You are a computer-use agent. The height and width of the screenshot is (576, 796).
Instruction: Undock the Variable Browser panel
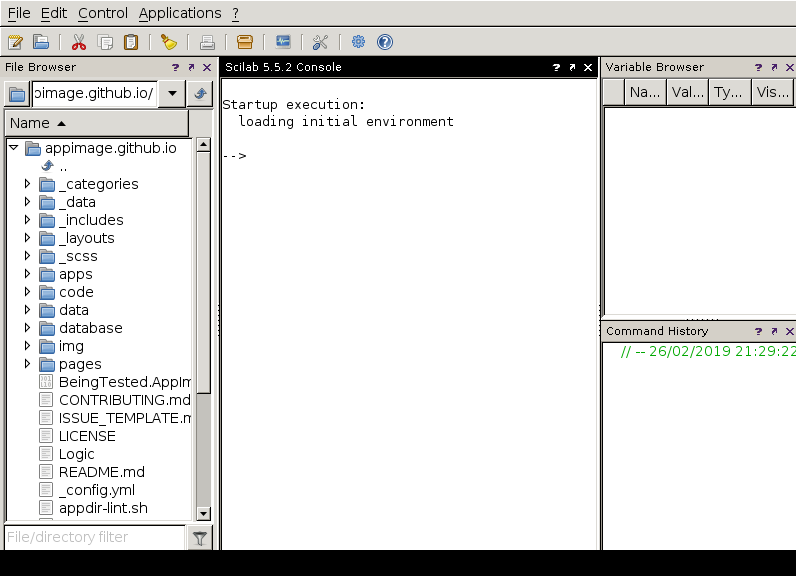coord(774,67)
